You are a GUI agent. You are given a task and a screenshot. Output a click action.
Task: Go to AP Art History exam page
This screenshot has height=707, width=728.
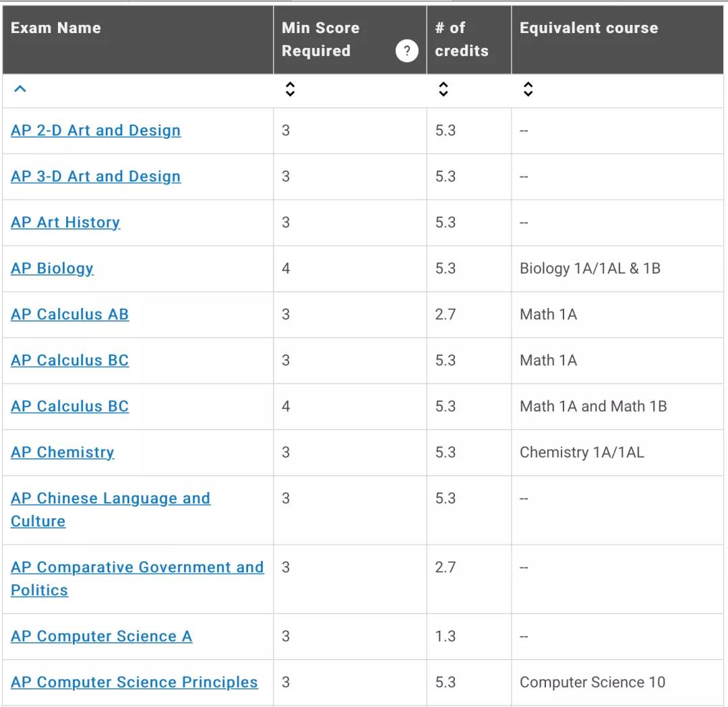pyautogui.click(x=65, y=222)
